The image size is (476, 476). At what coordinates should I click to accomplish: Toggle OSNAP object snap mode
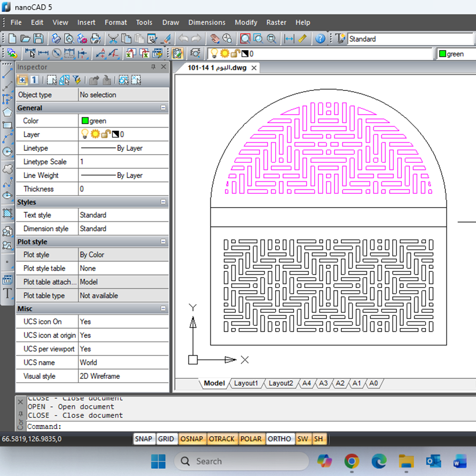(192, 439)
